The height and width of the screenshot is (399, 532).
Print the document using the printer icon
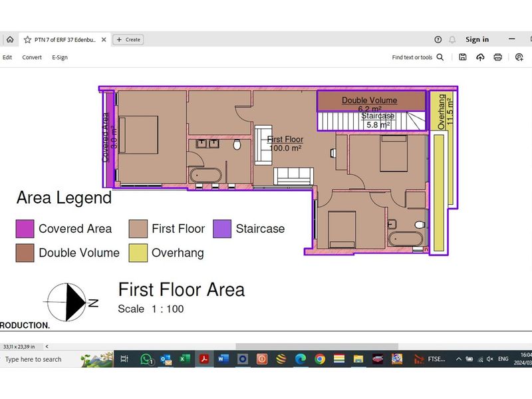pyautogui.click(x=497, y=58)
